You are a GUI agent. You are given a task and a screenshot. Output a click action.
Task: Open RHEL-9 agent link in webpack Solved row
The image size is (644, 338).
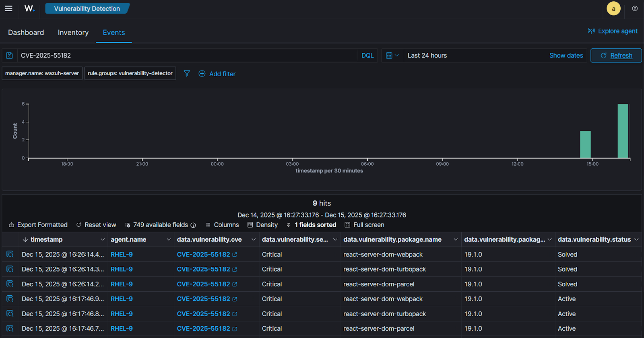tap(122, 254)
